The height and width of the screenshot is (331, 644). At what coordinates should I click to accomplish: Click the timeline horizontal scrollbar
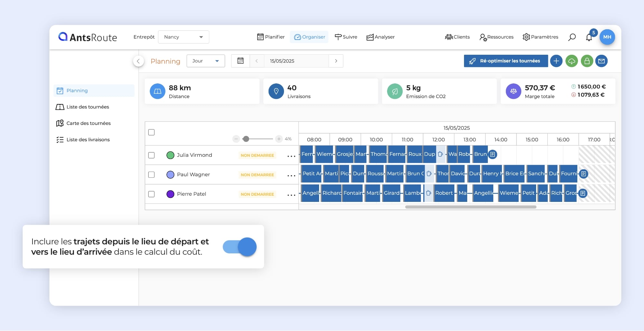click(470, 207)
